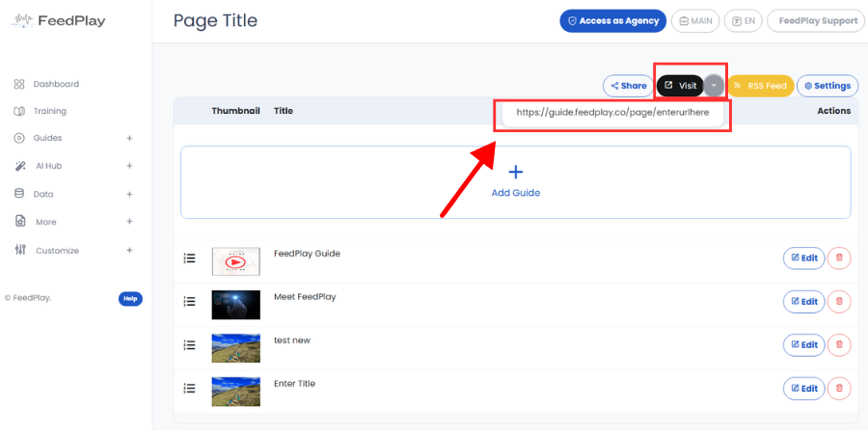Image resolution: width=868 pixels, height=434 pixels.
Task: Click the Access as Agency button
Action: tap(612, 21)
